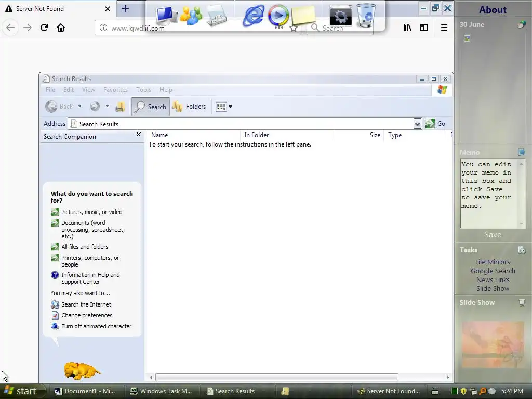Click the horizontal scrollbar in results pane
The image size is (532, 399).
coord(276,377)
